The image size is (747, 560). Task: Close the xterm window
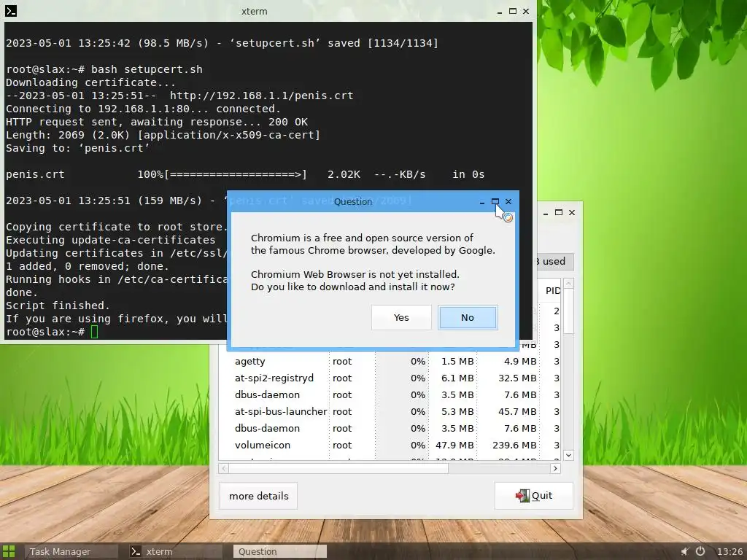[x=526, y=11]
